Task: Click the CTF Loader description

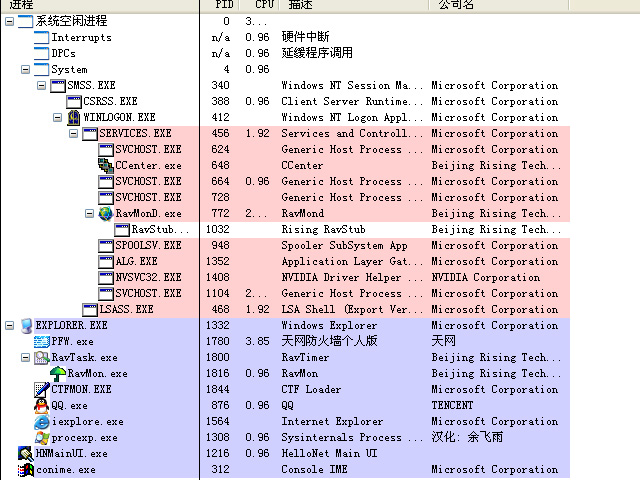Action: point(311,389)
